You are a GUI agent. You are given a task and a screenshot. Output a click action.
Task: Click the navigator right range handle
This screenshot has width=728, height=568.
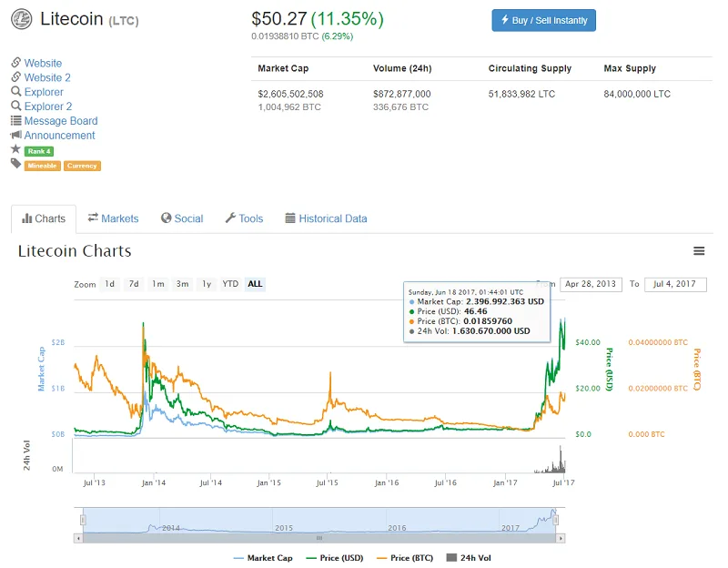(556, 520)
